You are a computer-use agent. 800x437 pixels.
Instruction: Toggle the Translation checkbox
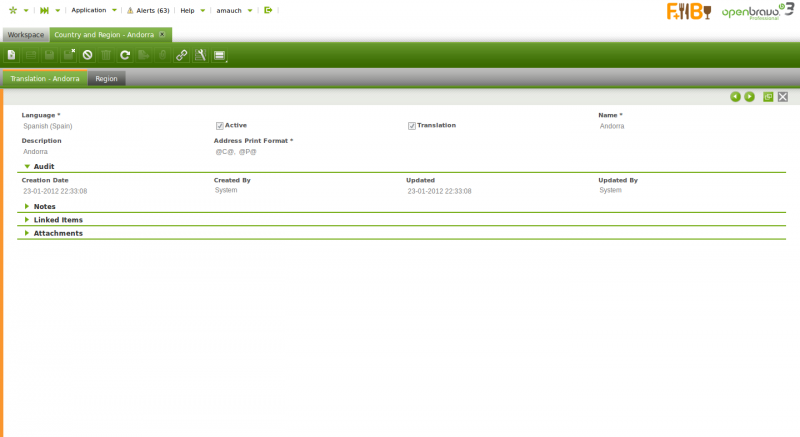(x=412, y=126)
